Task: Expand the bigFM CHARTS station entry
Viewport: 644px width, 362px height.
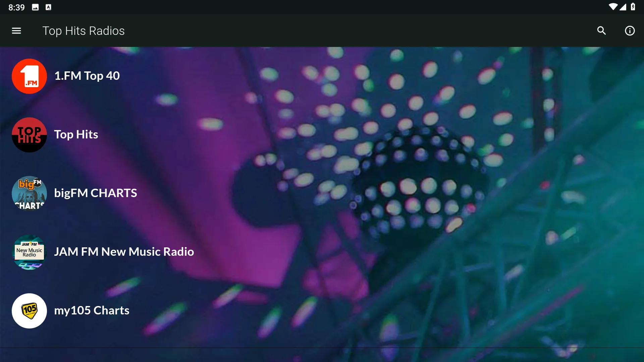Action: [95, 193]
